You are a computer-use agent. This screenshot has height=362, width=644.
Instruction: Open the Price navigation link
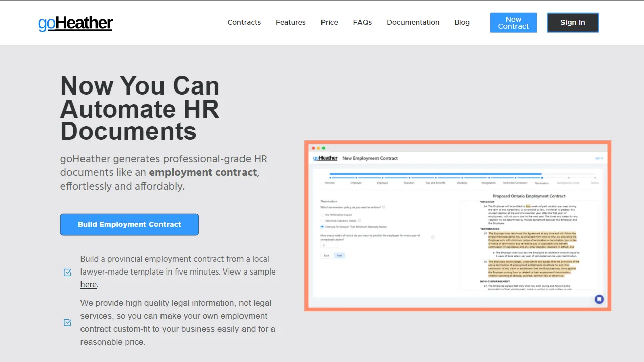pos(330,22)
